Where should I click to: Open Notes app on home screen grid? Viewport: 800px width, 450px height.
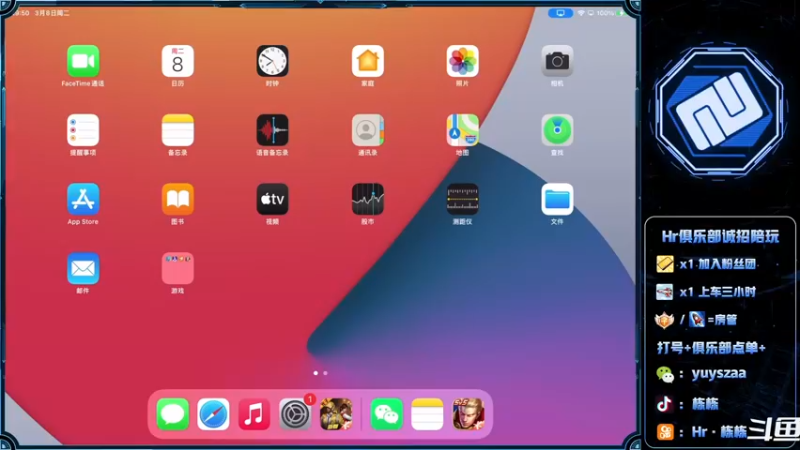(x=178, y=130)
